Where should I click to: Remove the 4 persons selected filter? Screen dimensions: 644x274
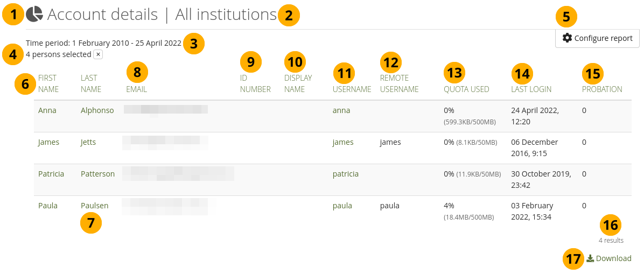[98, 54]
